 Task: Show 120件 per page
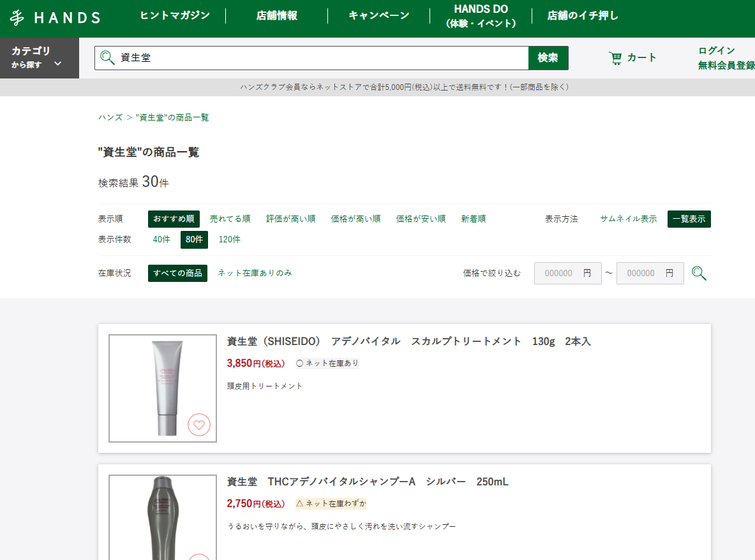pyautogui.click(x=229, y=240)
